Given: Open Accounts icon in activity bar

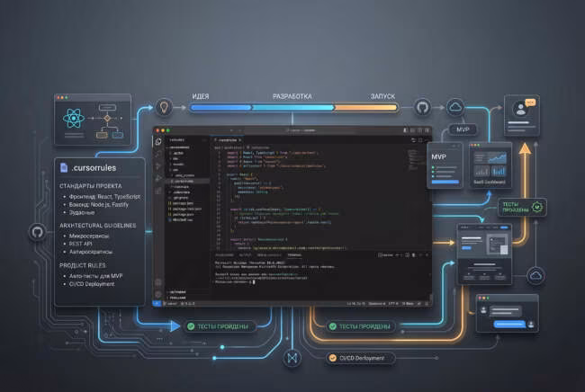Looking at the screenshot, I should coord(158,282).
